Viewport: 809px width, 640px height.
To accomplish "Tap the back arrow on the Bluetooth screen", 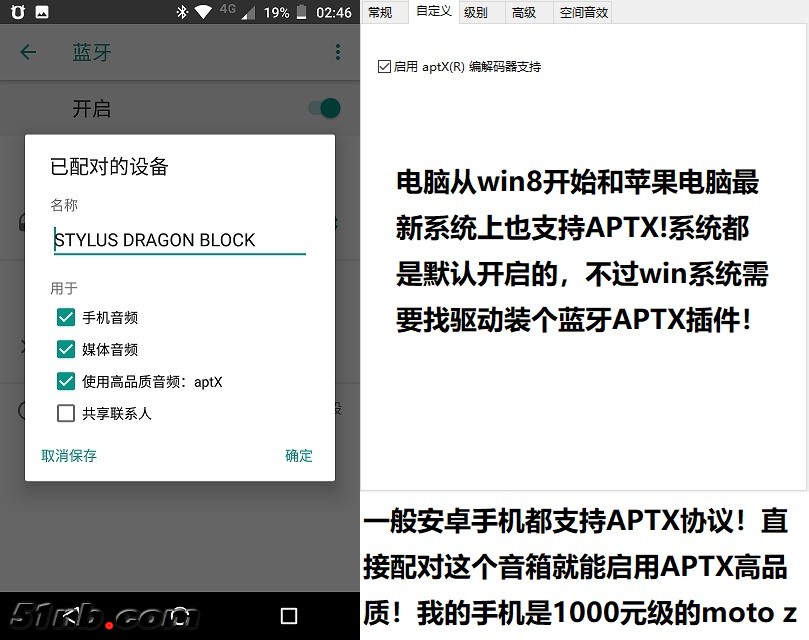I will tap(28, 53).
